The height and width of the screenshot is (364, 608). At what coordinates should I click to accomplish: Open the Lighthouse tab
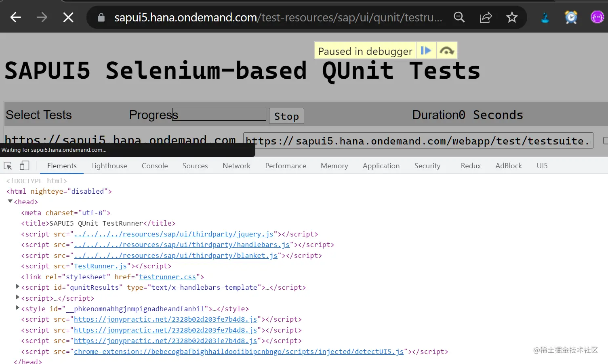click(109, 166)
